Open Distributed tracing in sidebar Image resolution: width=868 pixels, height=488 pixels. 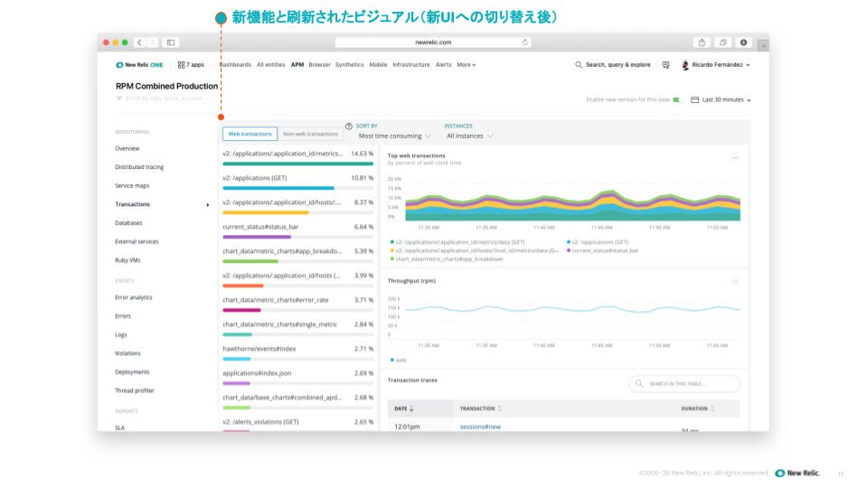(139, 167)
